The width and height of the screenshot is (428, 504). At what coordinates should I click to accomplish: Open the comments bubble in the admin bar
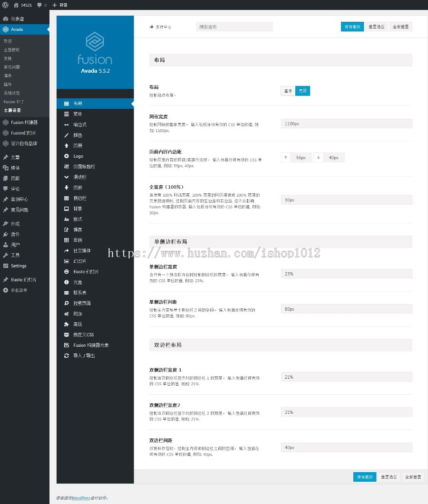coord(42,5)
